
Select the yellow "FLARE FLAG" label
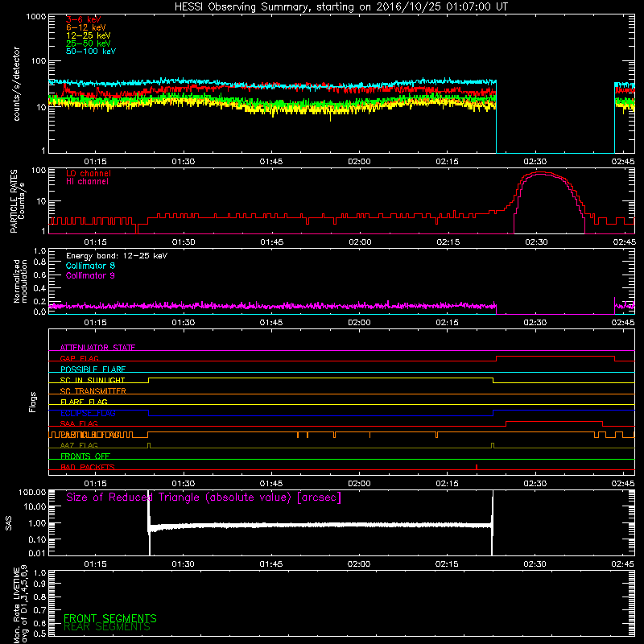coord(84,402)
